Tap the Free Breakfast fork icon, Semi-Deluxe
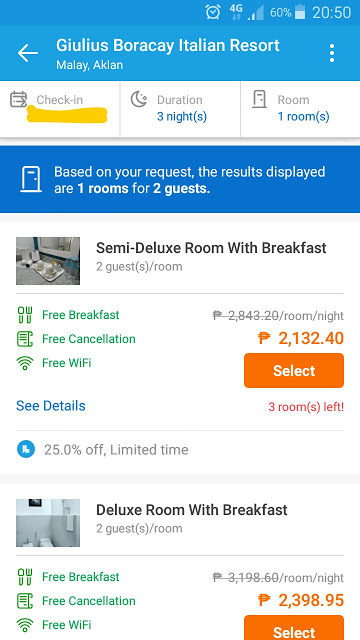Image resolution: width=360 pixels, height=640 pixels. click(24, 315)
